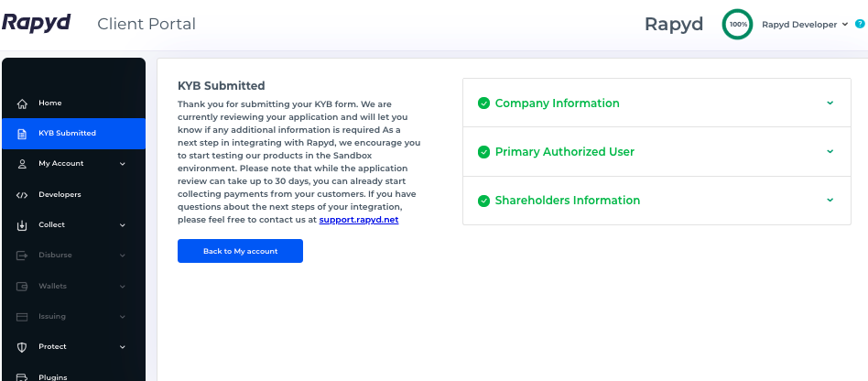Viewport: 868px width, 381px height.
Task: Click the Primary Authorized User heading
Action: tap(565, 152)
